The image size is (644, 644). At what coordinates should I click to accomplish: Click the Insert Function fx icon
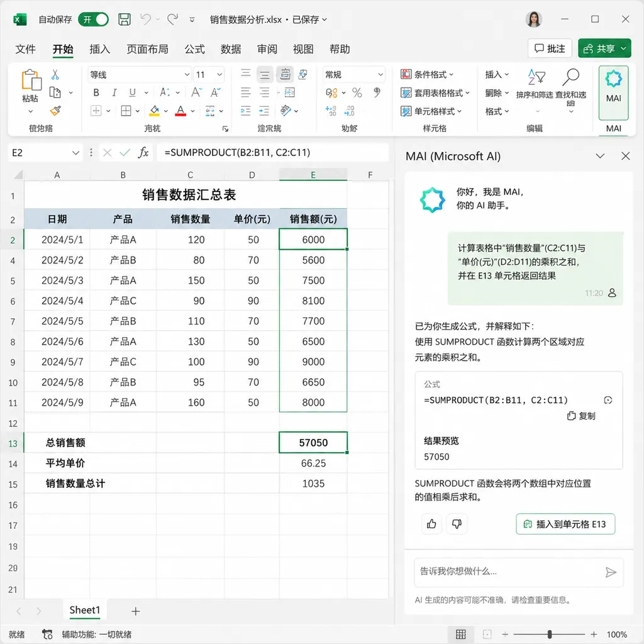(x=143, y=153)
